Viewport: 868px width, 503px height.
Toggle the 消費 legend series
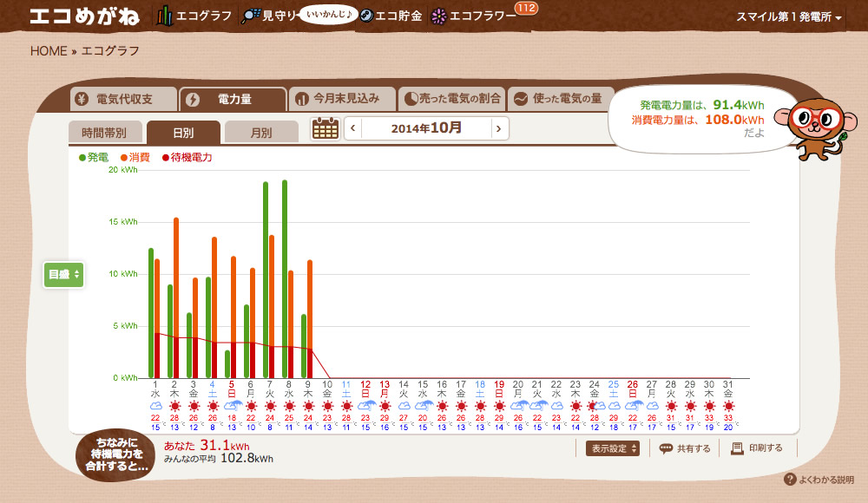tap(135, 158)
